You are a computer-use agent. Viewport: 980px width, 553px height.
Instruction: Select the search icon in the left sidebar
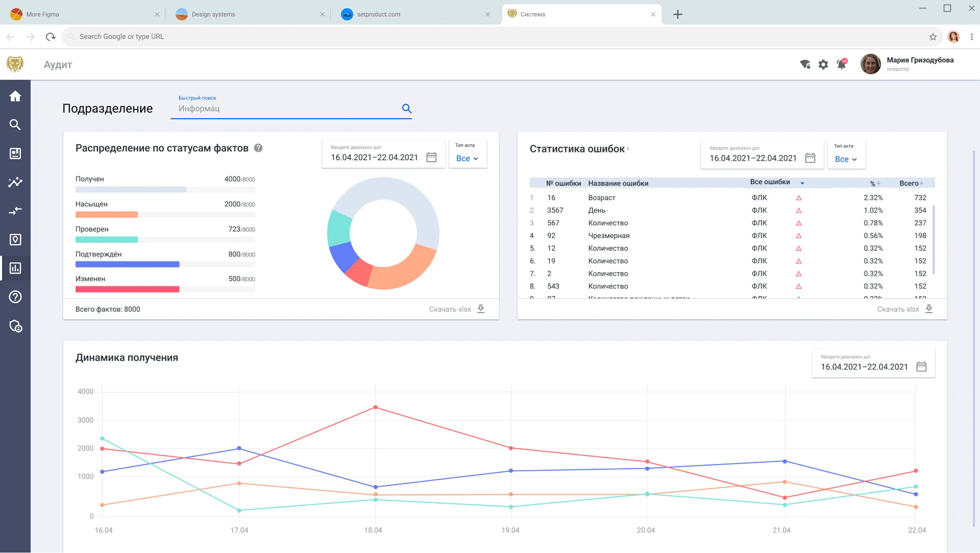coord(15,125)
